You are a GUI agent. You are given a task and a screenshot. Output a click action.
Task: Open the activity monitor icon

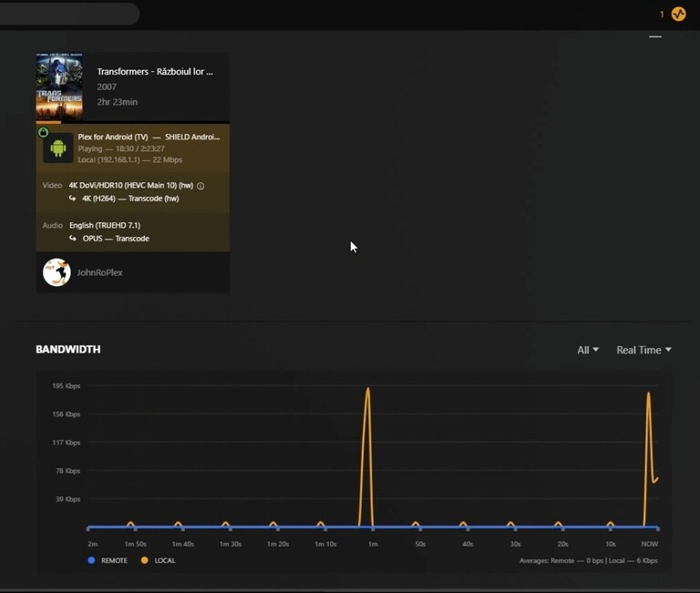point(678,15)
